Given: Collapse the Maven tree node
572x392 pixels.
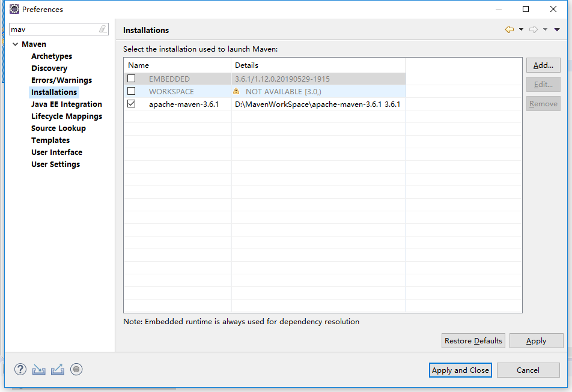Looking at the screenshot, I should tap(16, 44).
